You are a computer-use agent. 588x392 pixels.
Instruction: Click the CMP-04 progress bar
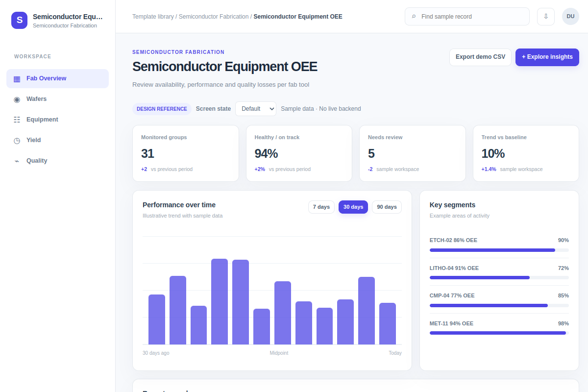coord(499,305)
